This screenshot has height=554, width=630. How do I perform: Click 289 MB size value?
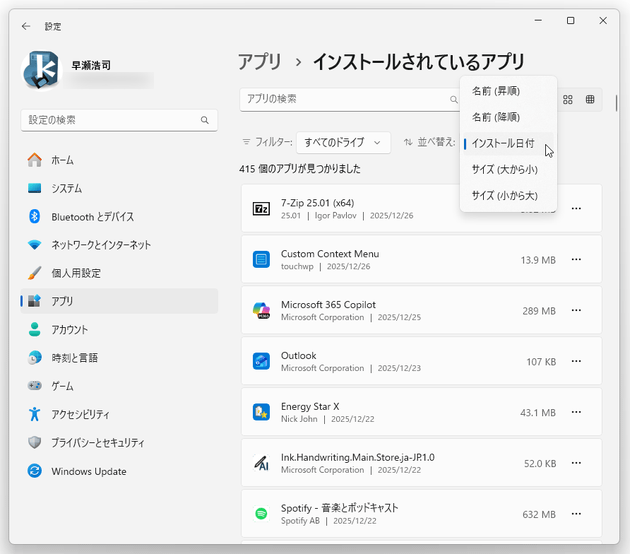click(x=539, y=311)
